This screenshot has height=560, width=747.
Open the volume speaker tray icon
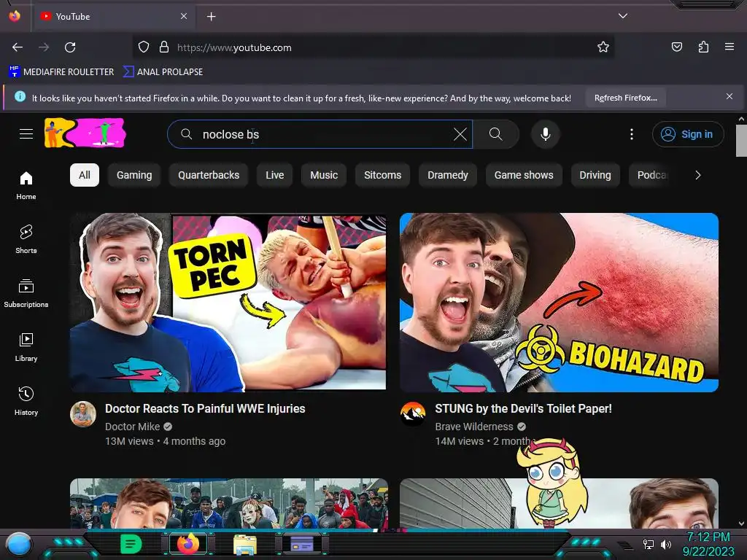point(665,544)
